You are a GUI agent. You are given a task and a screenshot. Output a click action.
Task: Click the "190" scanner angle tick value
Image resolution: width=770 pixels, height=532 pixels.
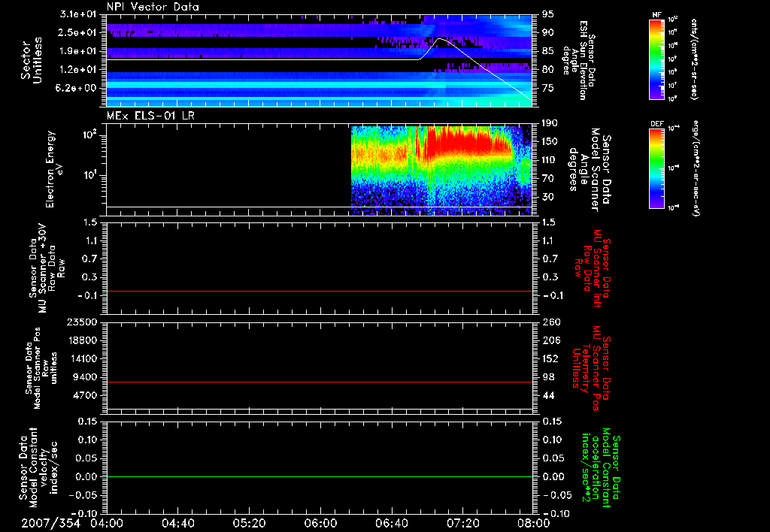point(550,123)
